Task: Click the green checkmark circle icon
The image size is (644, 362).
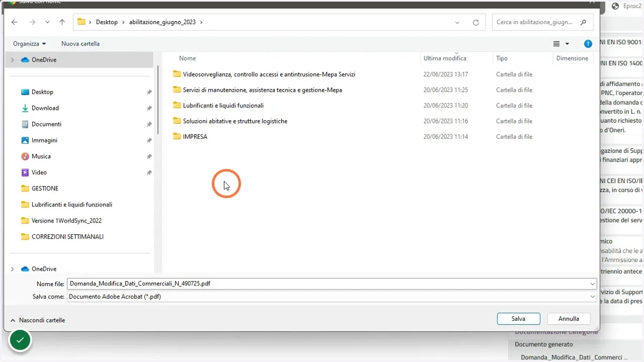Action: 20,340
